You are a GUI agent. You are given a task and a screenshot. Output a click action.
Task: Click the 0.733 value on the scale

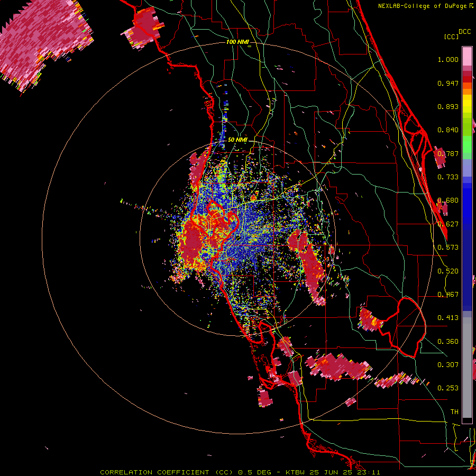(x=448, y=177)
